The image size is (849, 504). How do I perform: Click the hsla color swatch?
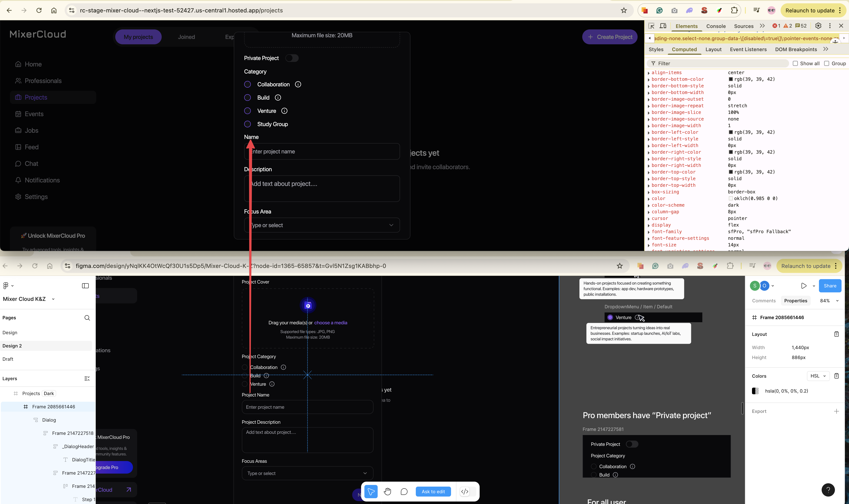click(755, 391)
